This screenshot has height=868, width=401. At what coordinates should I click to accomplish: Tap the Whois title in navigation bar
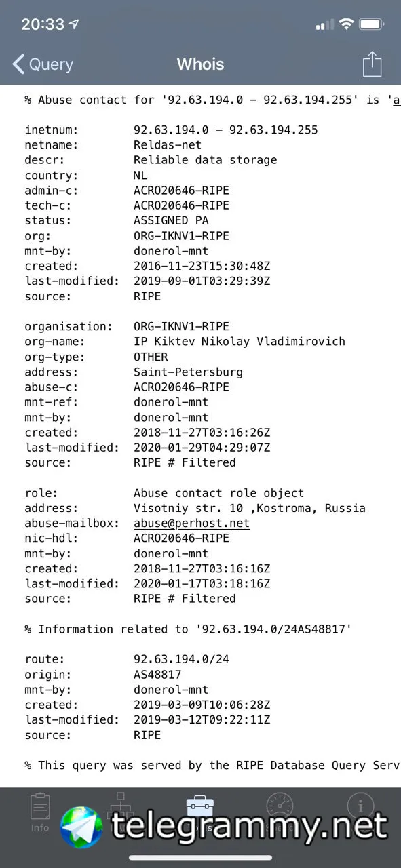[x=200, y=64]
